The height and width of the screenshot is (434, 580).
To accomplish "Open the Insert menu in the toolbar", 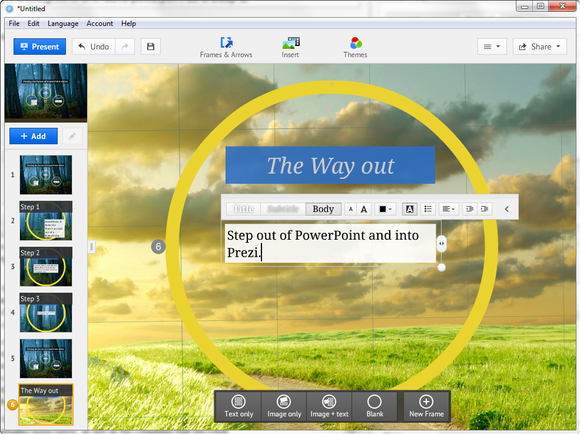I will click(290, 47).
